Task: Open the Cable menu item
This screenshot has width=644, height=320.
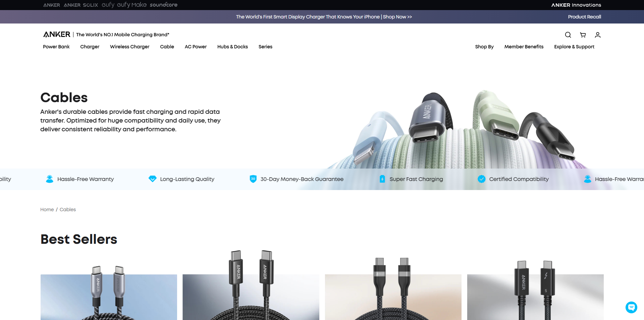Action: click(x=167, y=47)
